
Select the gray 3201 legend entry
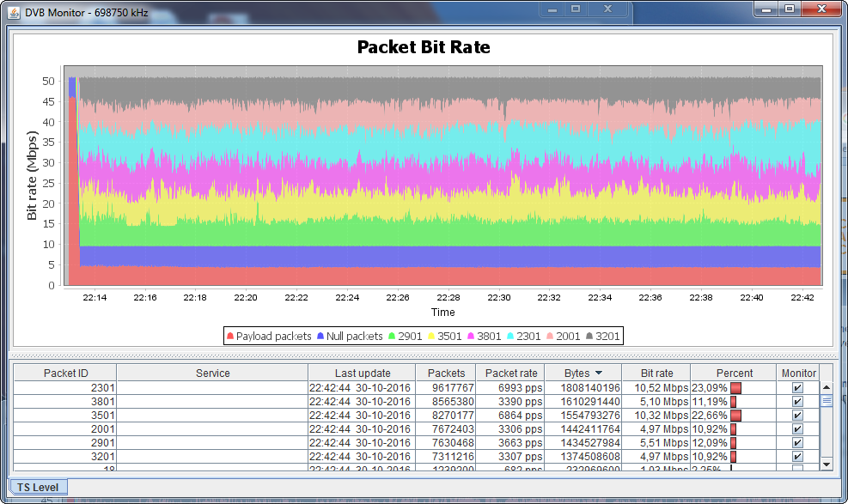coord(602,336)
